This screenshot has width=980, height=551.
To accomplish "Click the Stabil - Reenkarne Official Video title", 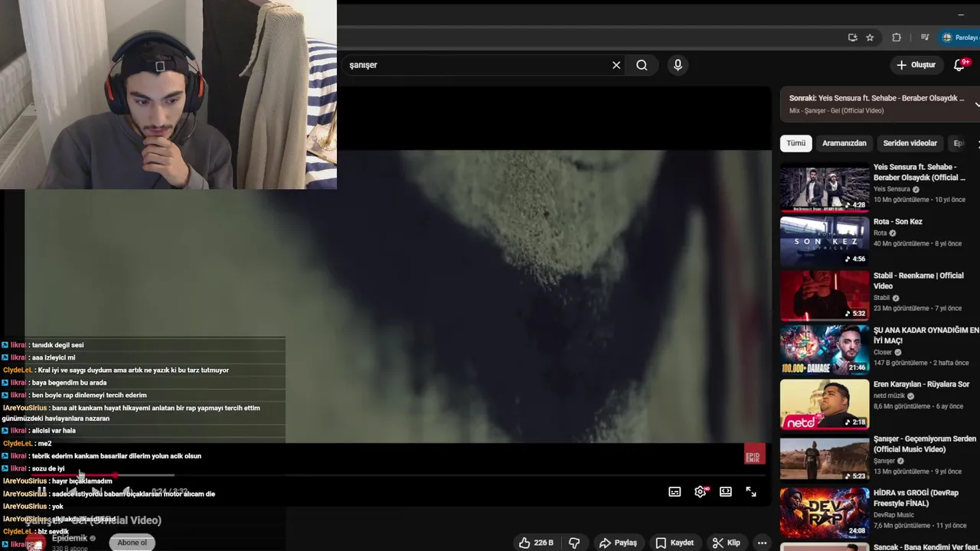I will coord(919,281).
